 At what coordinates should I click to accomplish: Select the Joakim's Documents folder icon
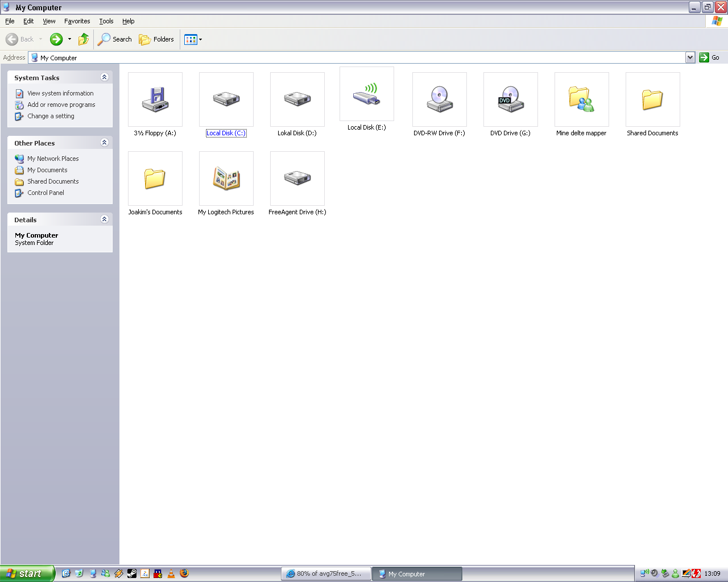[x=155, y=178]
